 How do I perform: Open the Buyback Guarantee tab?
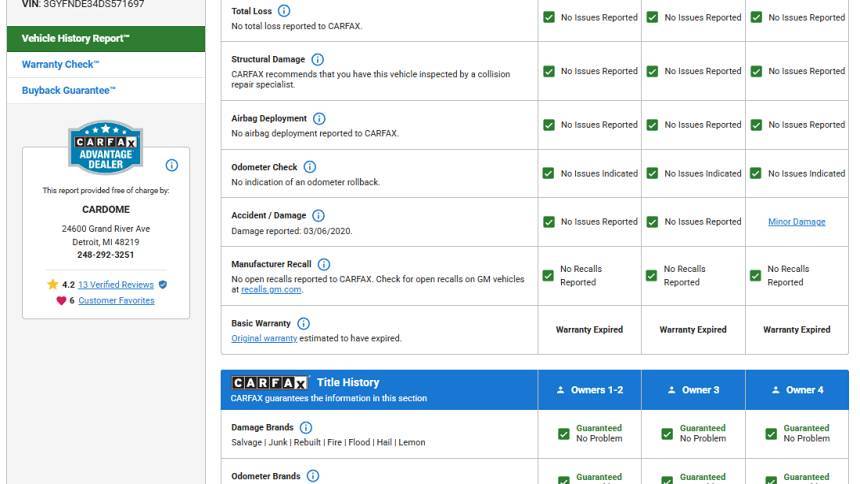106,90
